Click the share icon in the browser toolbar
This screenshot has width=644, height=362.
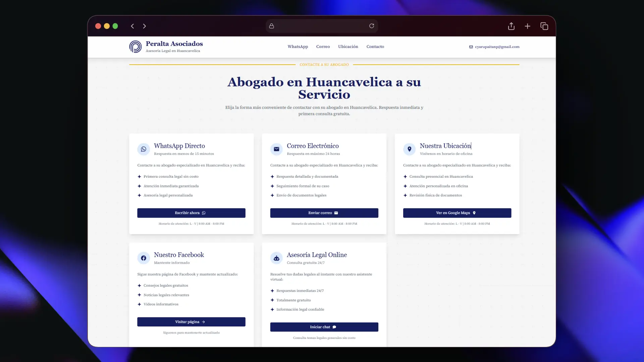(511, 26)
